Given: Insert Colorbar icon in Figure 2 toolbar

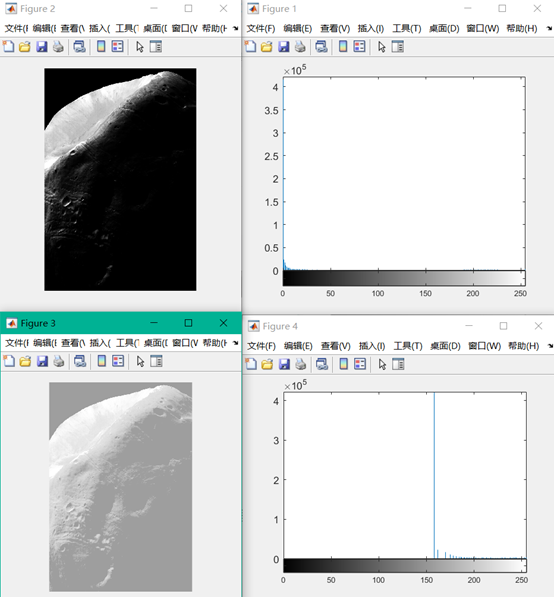Looking at the screenshot, I should [101, 47].
